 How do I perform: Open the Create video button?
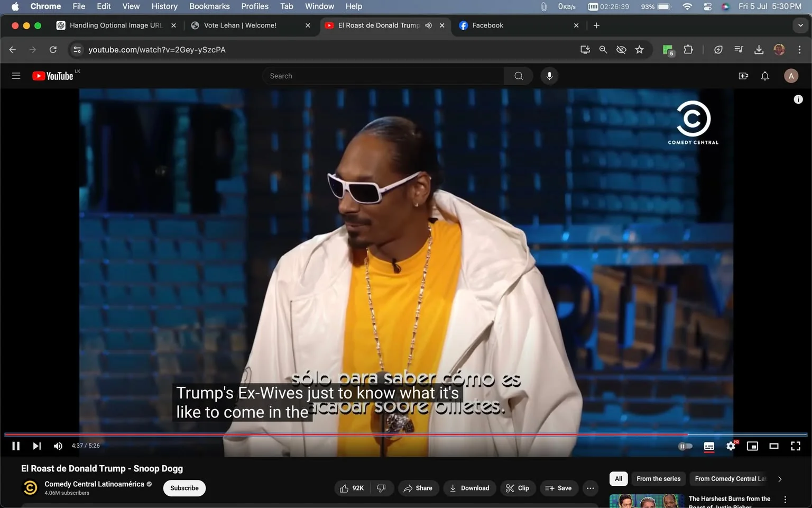click(x=743, y=76)
